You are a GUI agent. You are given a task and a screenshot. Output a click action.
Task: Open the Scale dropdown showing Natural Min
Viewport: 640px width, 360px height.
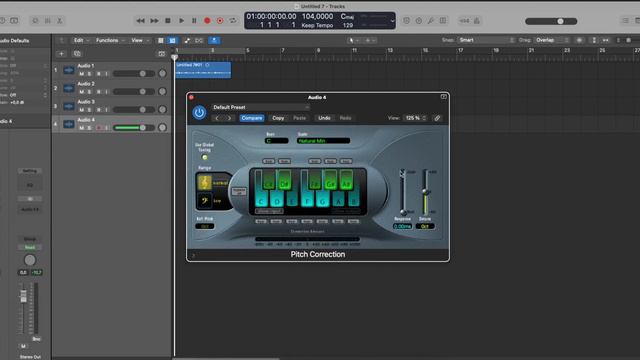pyautogui.click(x=323, y=141)
